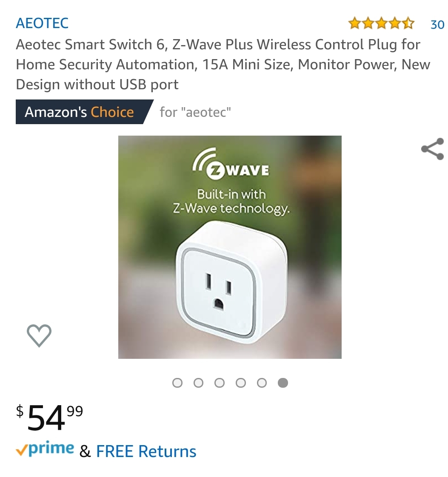The width and height of the screenshot is (448, 477).
Task: Add item to wish list with heart icon
Action: (39, 335)
